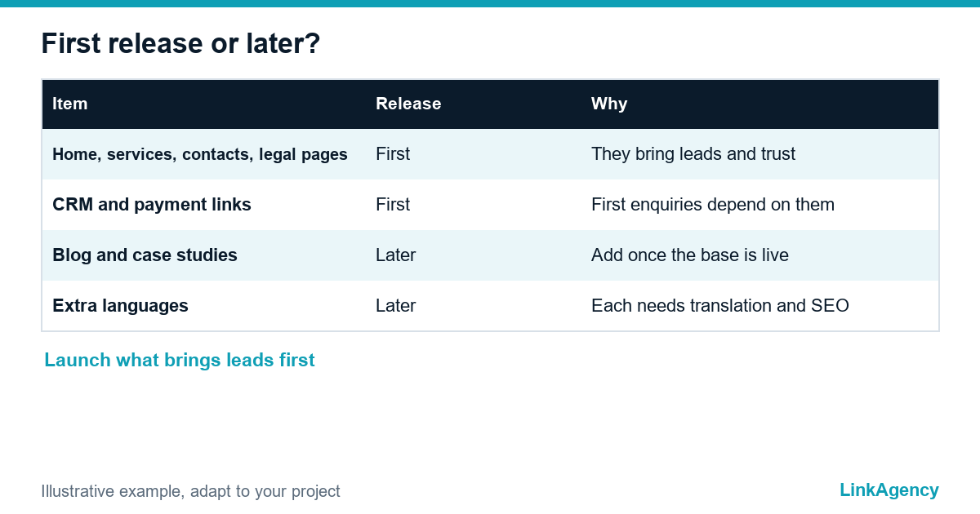Select the 'CRM and payment links' cell
This screenshot has height=514, width=980.
(152, 205)
